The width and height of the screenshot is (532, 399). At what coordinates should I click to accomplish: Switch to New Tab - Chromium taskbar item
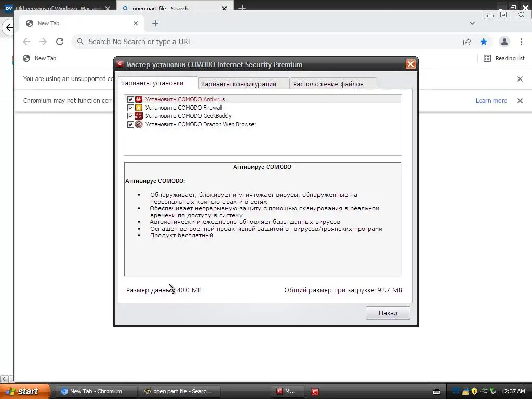pos(96,391)
